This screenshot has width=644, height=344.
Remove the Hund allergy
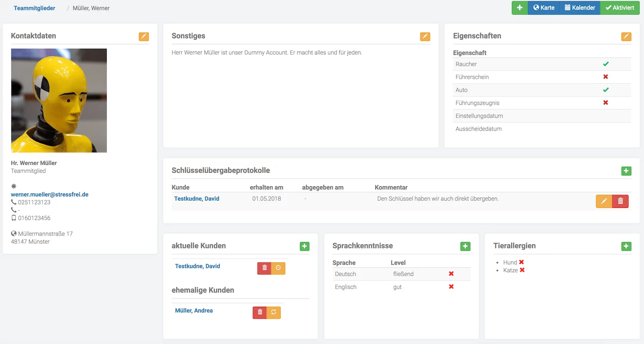tap(522, 262)
